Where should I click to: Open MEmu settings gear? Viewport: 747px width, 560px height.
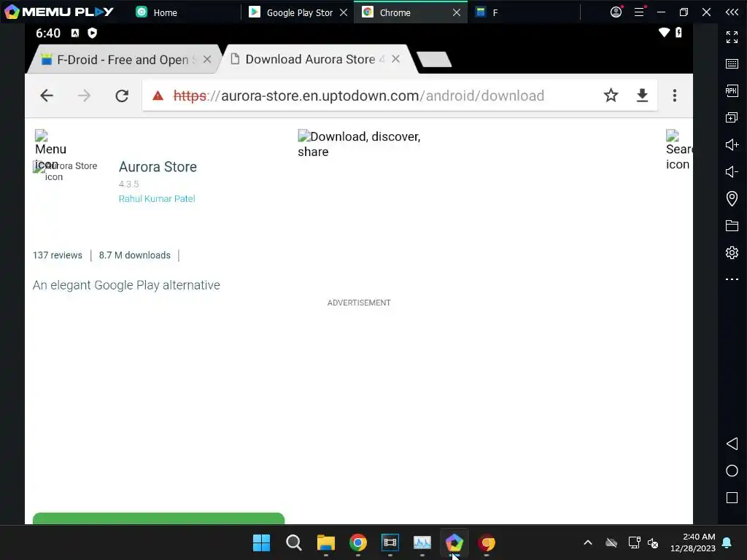click(732, 252)
